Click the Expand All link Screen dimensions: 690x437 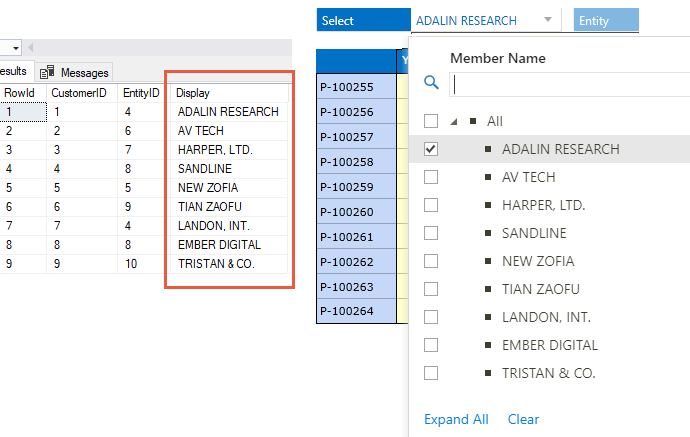coord(456,419)
